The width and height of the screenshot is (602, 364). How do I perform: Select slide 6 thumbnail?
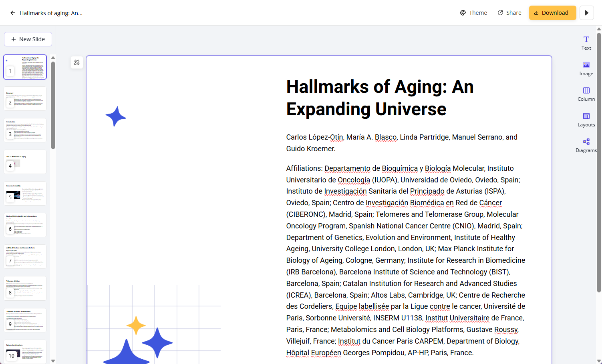pos(25,225)
